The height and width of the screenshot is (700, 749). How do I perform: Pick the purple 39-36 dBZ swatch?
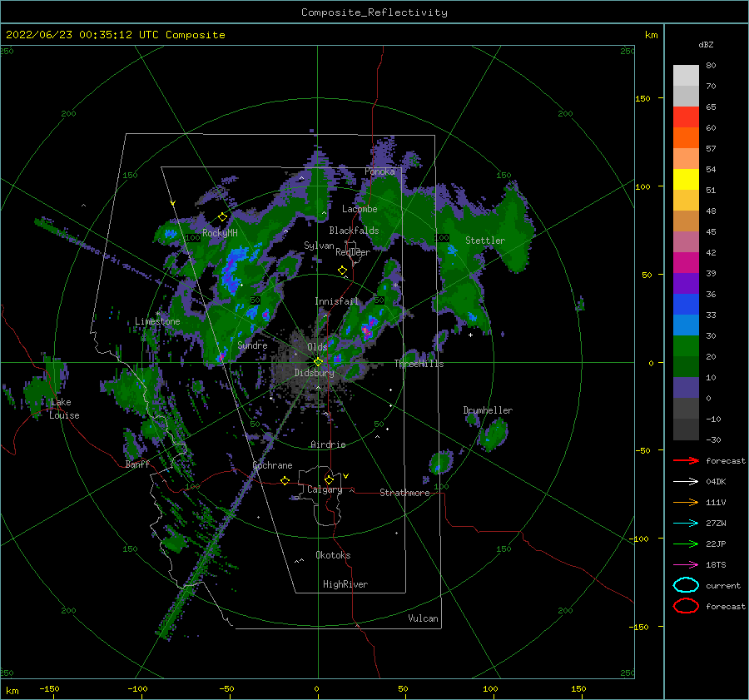(x=686, y=283)
